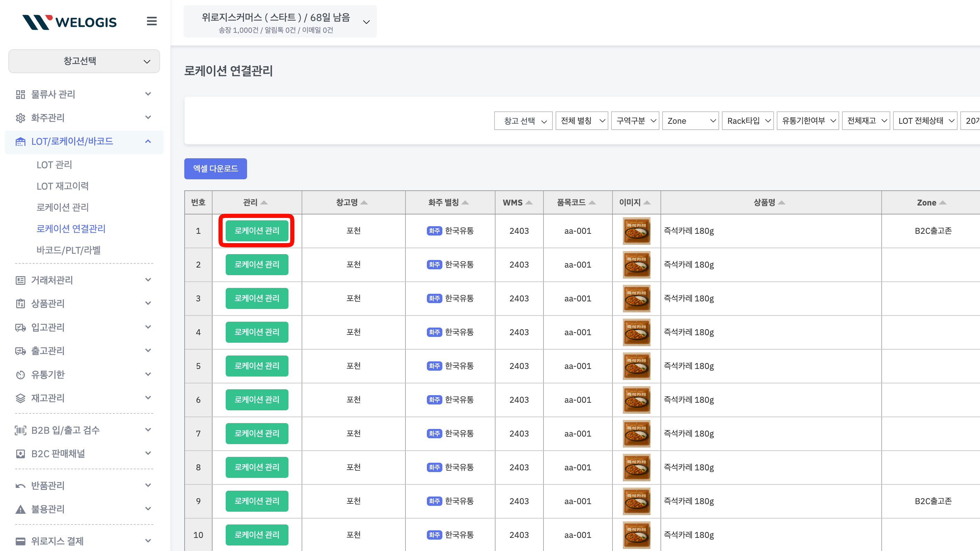This screenshot has width=980, height=551.
Task: Click the hamburger menu icon
Action: (151, 21)
